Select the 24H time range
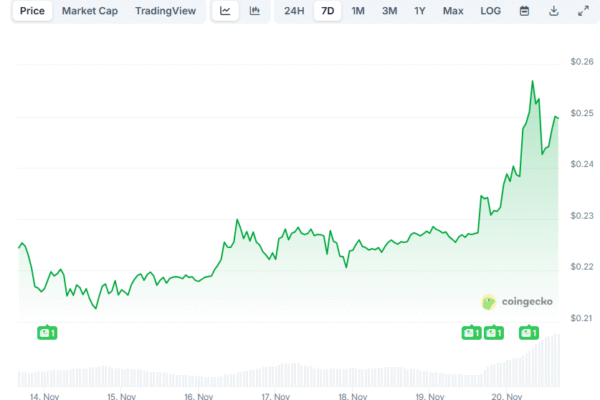Viewport: 600px width, 400px height. click(293, 11)
